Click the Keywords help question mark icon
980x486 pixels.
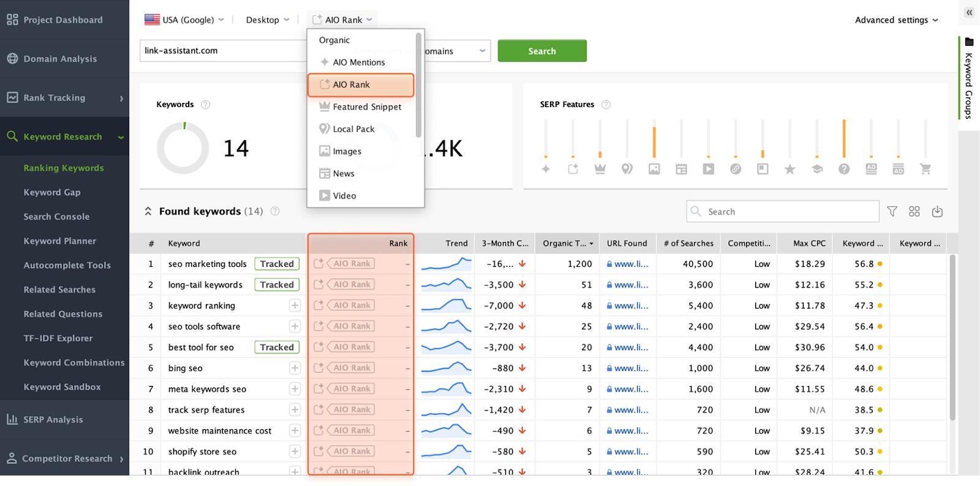tap(206, 105)
